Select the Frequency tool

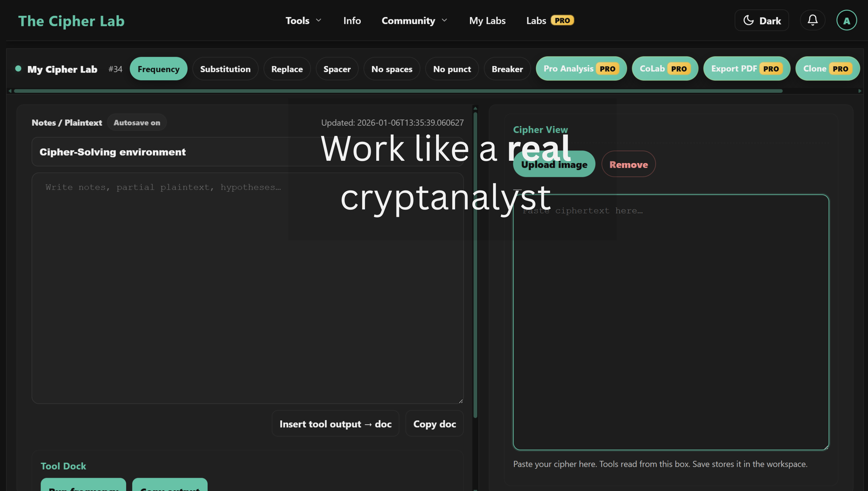[158, 69]
